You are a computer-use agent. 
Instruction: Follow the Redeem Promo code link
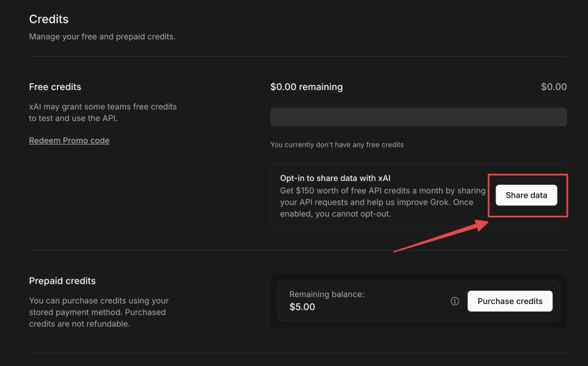[69, 141]
